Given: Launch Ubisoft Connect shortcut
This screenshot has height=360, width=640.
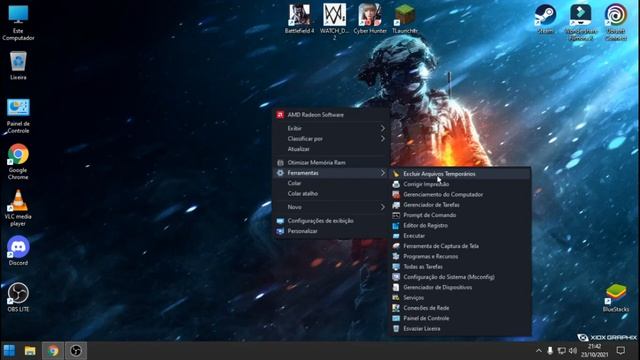Looking at the screenshot, I should tap(616, 22).
